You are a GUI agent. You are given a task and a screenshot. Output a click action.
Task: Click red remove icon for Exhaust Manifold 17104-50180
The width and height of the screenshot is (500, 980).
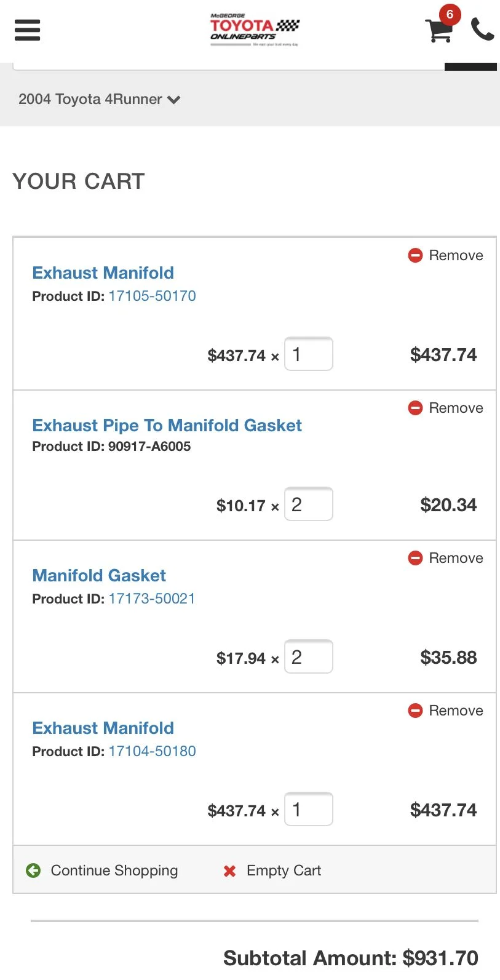(x=415, y=711)
